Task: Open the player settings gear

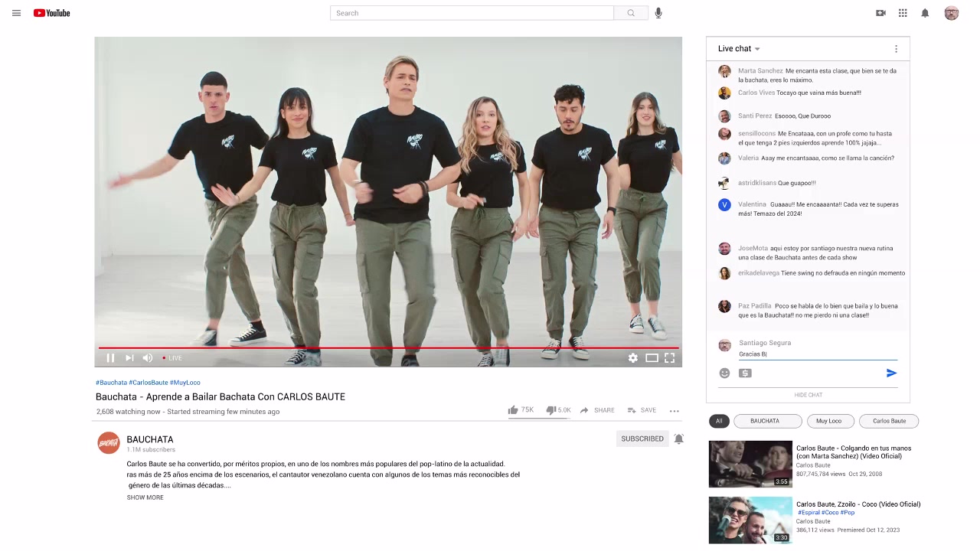Action: pyautogui.click(x=633, y=357)
